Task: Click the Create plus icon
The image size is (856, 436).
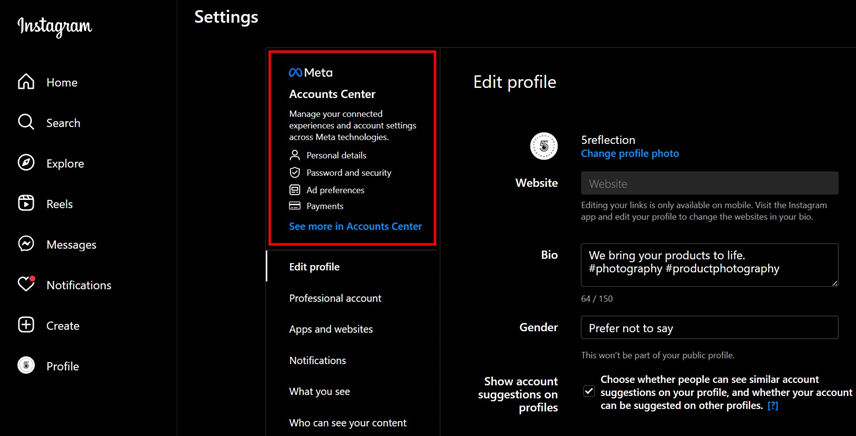Action: click(26, 325)
